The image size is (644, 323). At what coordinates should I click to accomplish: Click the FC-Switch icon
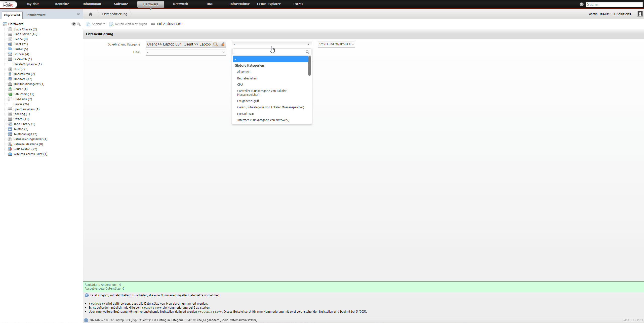[x=10, y=59]
